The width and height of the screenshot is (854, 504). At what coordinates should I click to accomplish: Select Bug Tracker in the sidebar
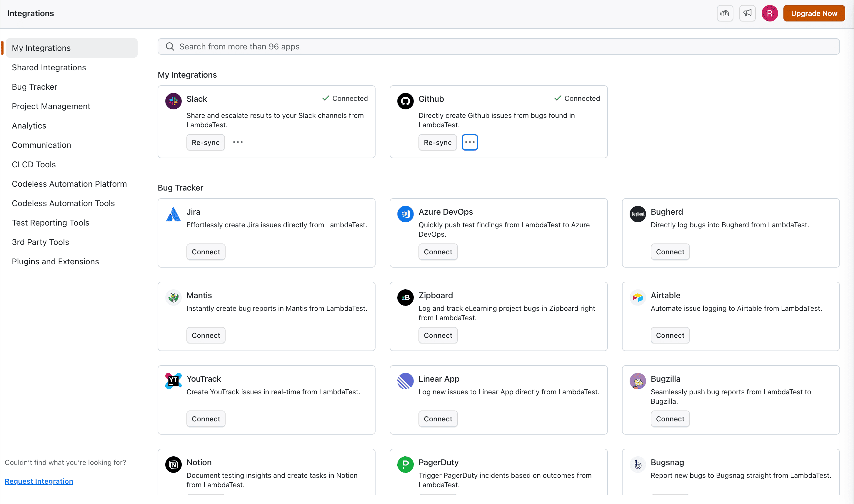[x=35, y=87]
